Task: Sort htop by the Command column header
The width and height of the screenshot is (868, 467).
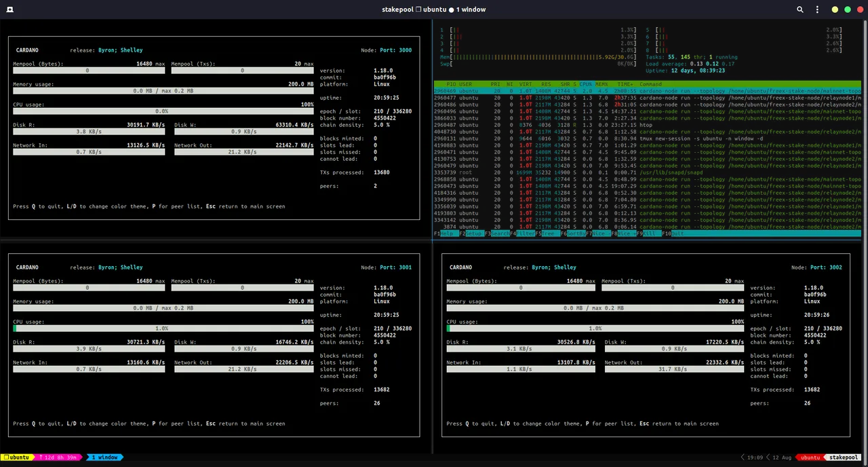Action: pyautogui.click(x=650, y=84)
